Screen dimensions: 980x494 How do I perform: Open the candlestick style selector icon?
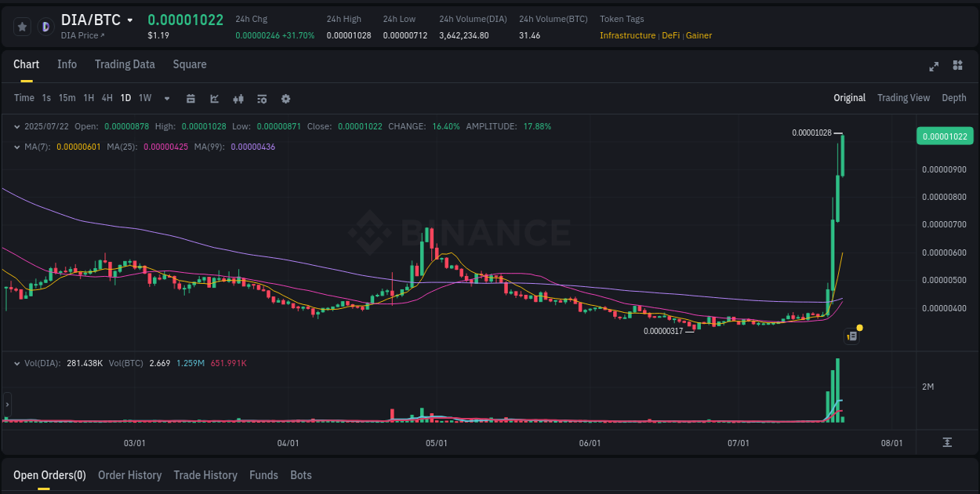(x=238, y=99)
